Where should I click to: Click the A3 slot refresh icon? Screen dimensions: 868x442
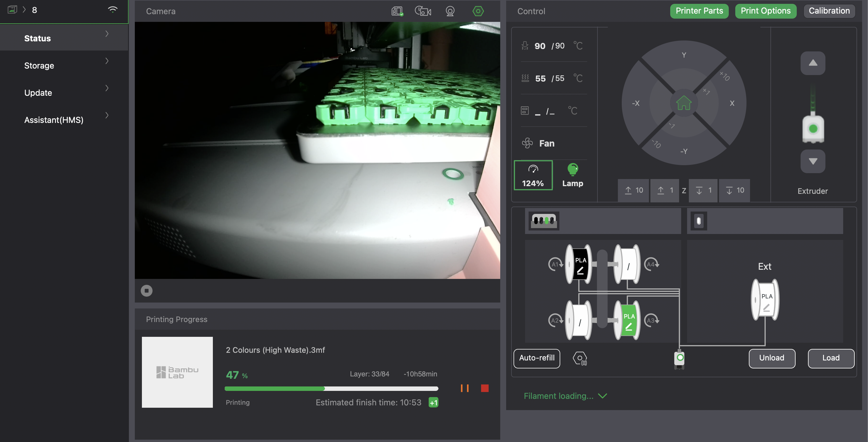coord(652,320)
